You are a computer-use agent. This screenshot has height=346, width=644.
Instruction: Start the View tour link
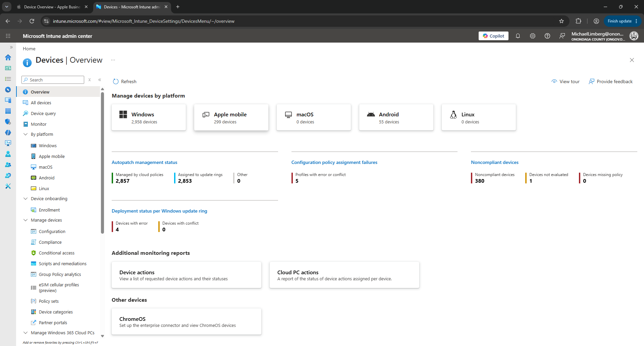[566, 81]
